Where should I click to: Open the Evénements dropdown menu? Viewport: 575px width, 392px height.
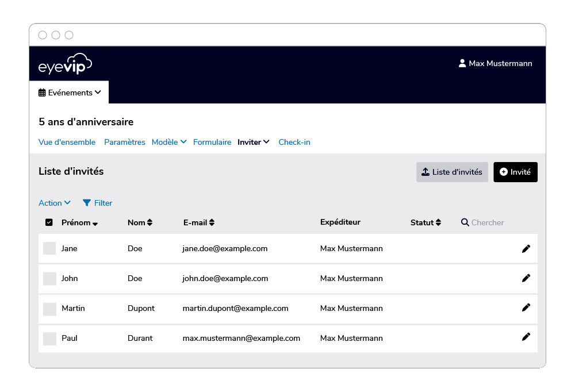70,93
